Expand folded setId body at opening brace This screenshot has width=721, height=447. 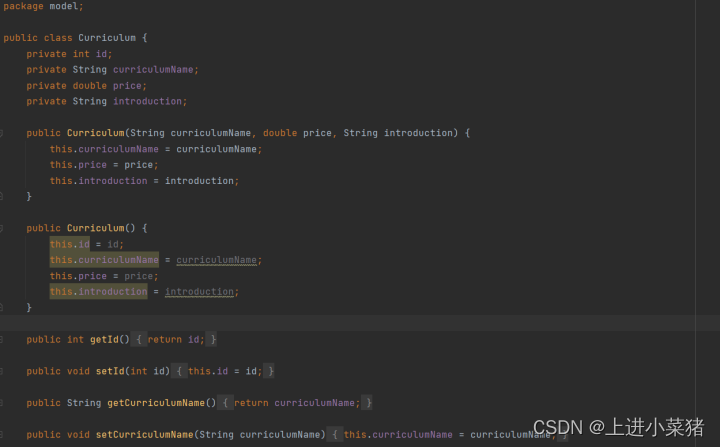[179, 371]
